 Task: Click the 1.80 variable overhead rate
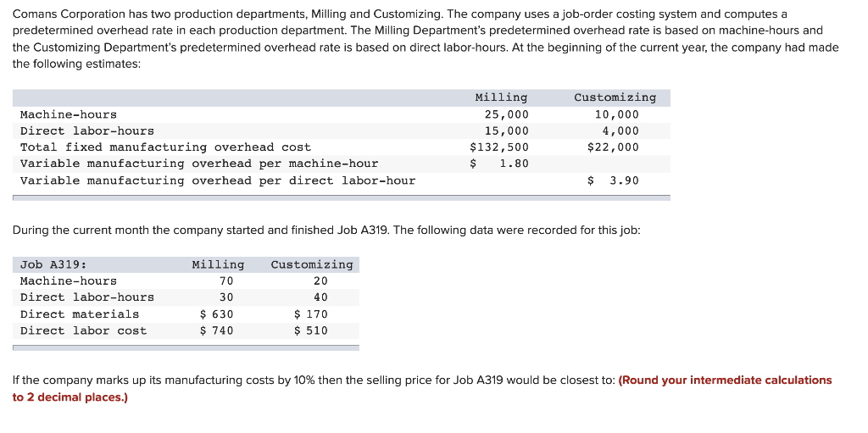tap(514, 164)
